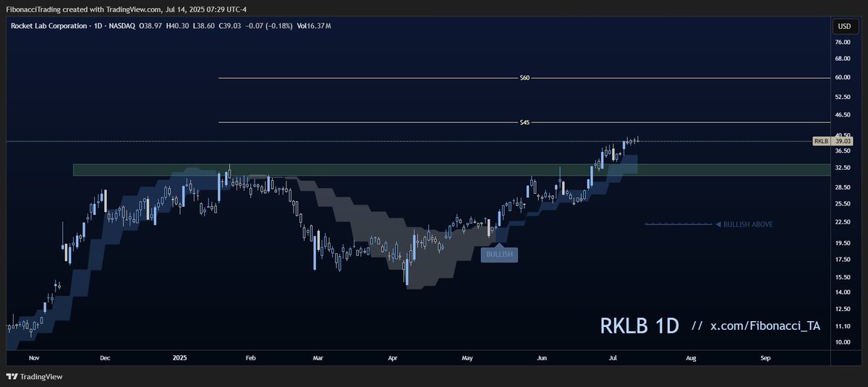
Task: Open the USD currency selector
Action: tap(843, 26)
